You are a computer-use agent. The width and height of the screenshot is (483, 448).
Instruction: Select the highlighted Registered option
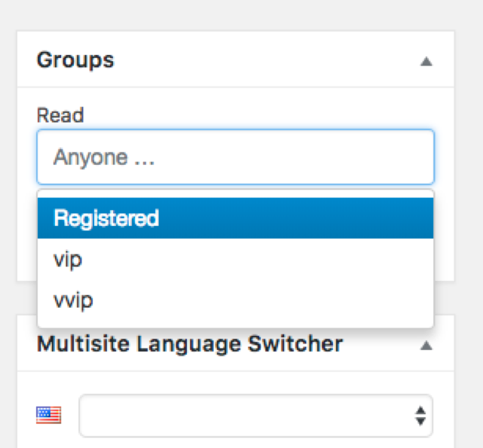106,218
